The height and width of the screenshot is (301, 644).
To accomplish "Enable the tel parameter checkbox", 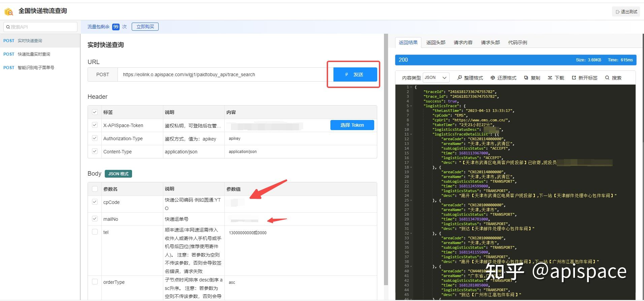I will 95,232.
